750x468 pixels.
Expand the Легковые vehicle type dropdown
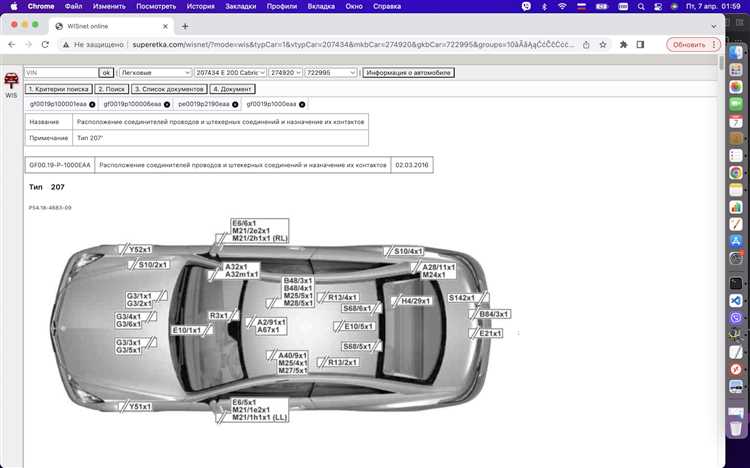click(x=155, y=73)
